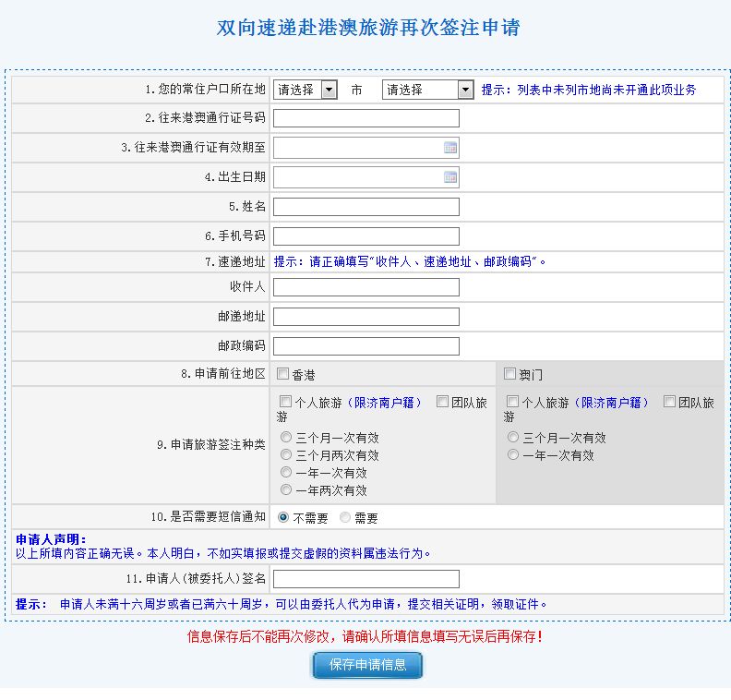Image resolution: width=731 pixels, height=700 pixels.
Task: Open calendar icon for permit validity date
Action: (449, 148)
